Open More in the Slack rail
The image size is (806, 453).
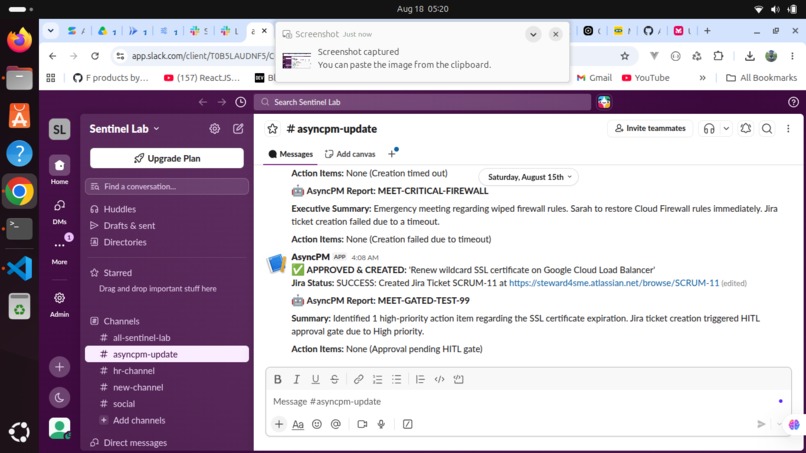pos(59,250)
